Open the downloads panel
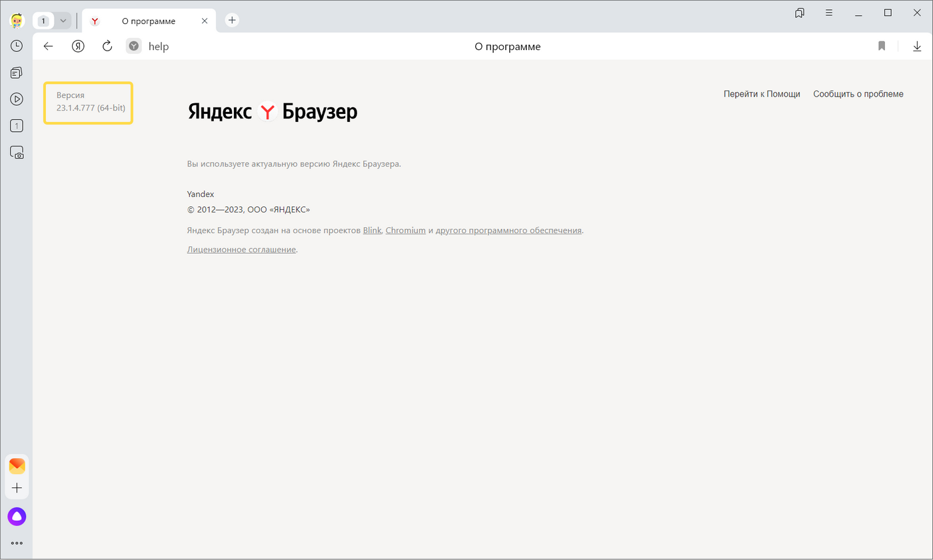Viewport: 933px width, 560px height. click(917, 46)
